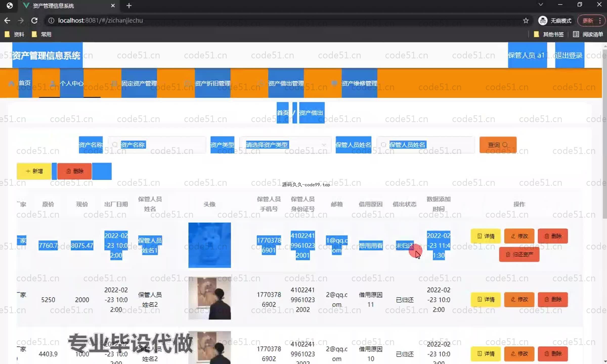Open 资产维修管理 menu item
This screenshot has height=364, width=607.
[359, 83]
